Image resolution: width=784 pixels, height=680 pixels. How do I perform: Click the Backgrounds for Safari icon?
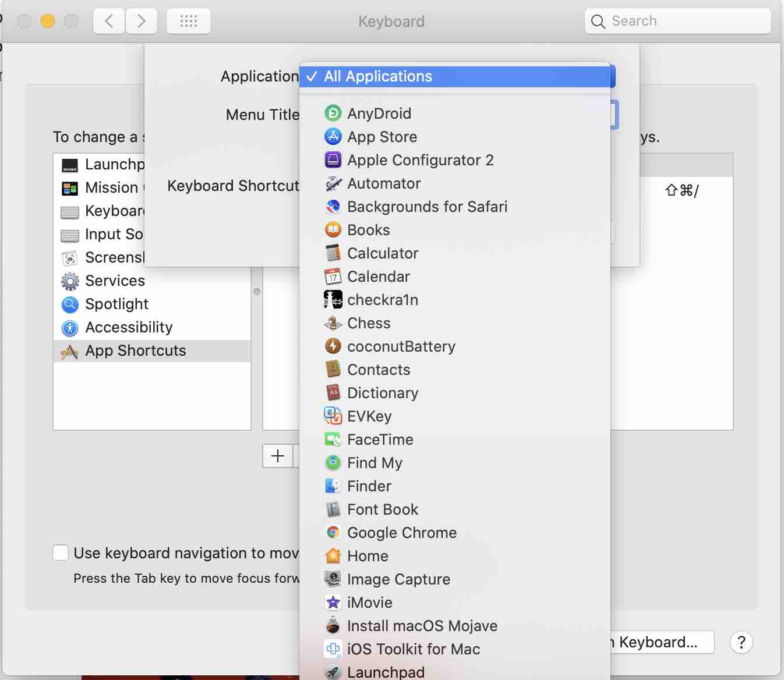tap(333, 207)
